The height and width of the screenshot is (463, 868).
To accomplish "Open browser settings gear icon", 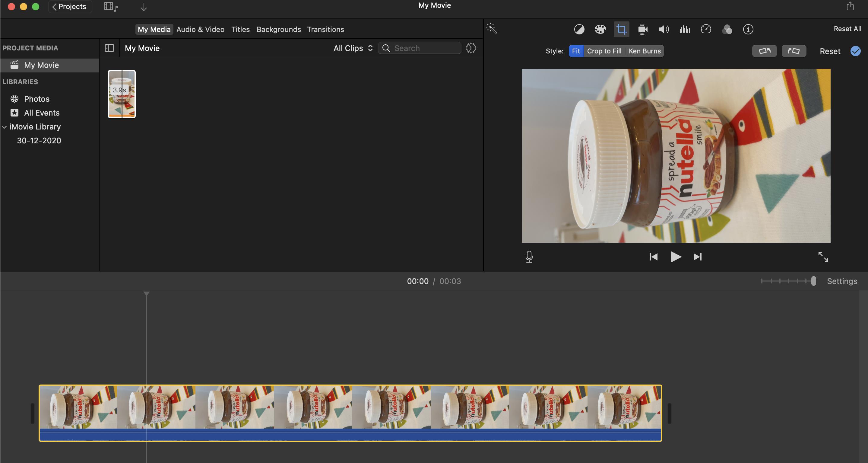I will click(x=471, y=48).
